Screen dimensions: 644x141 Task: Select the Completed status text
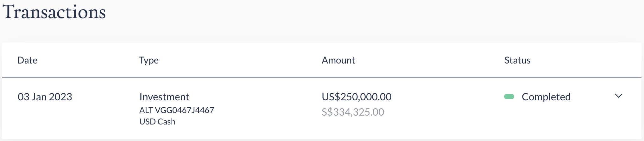coord(546,97)
